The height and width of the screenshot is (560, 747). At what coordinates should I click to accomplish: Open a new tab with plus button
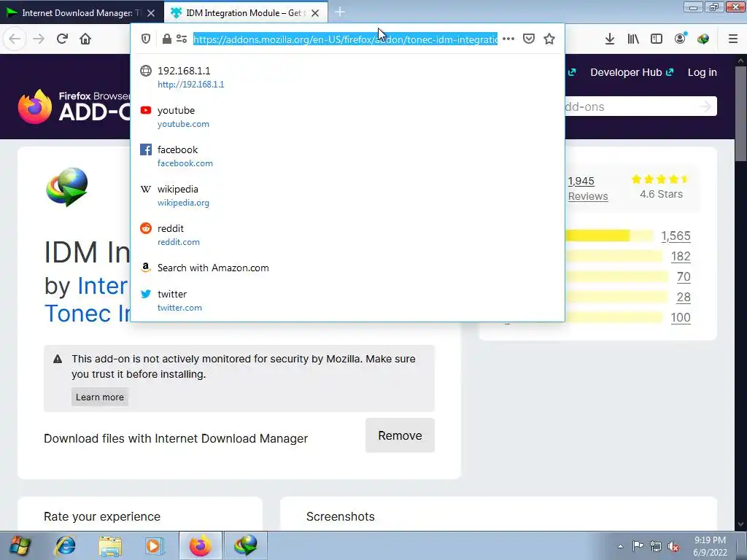tap(340, 12)
